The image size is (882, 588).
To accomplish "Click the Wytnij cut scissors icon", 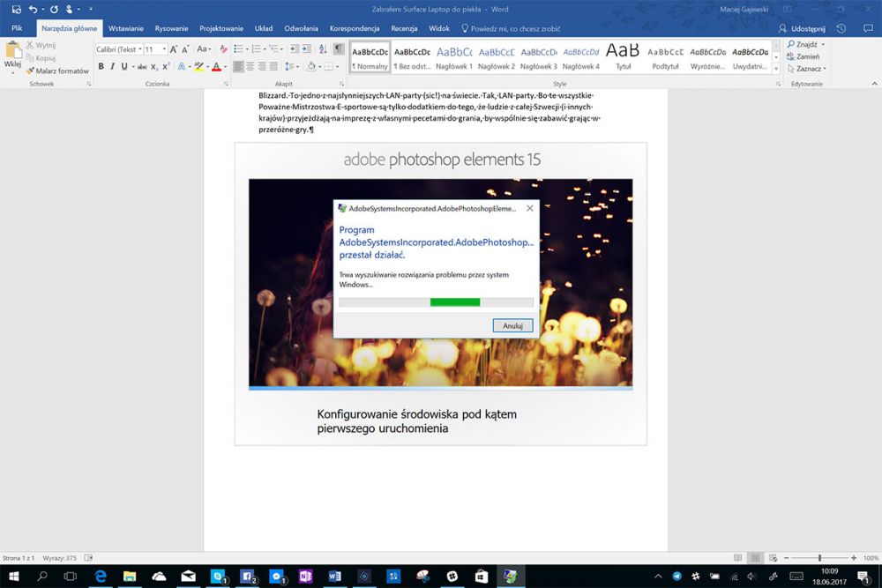I will click(x=30, y=45).
